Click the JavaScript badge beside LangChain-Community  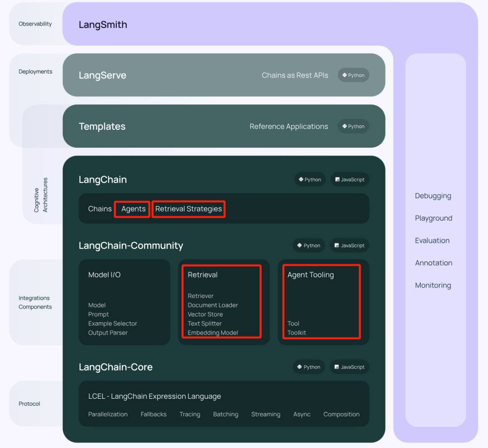pyautogui.click(x=349, y=245)
